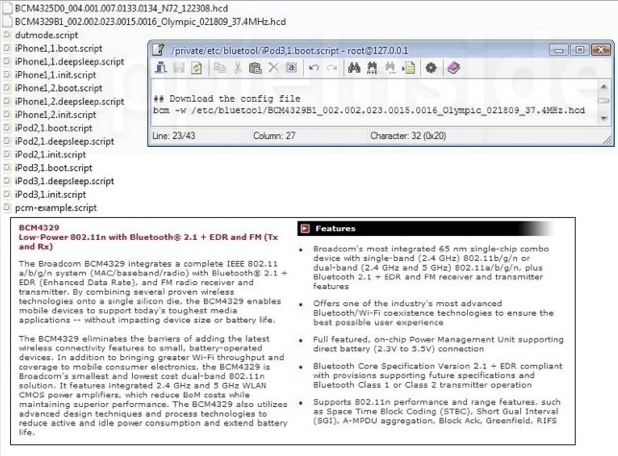Viewport: 618px width, 456px height.
Task: Click the editor scrollbar thumb
Action: [603, 101]
